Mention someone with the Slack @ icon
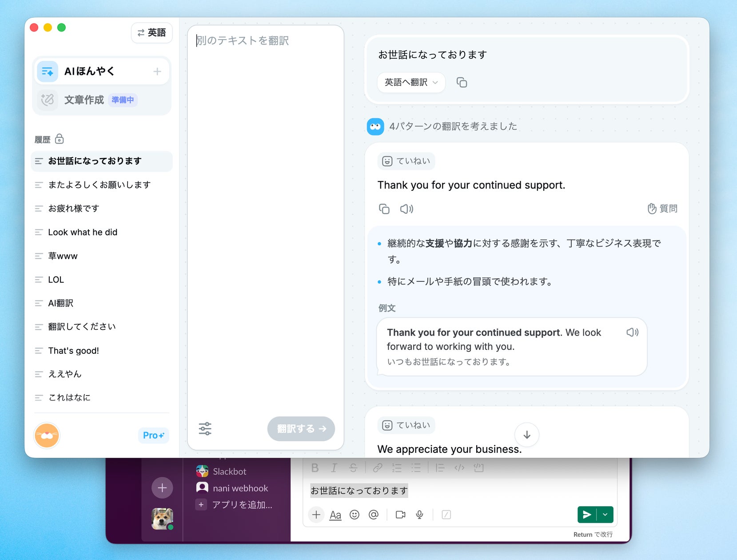This screenshot has height=560, width=737. [x=374, y=515]
